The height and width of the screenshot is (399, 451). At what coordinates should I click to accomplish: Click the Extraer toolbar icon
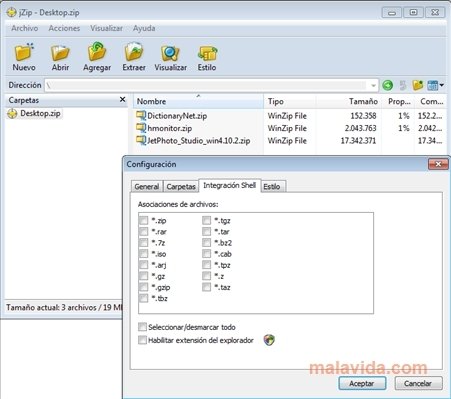134,52
